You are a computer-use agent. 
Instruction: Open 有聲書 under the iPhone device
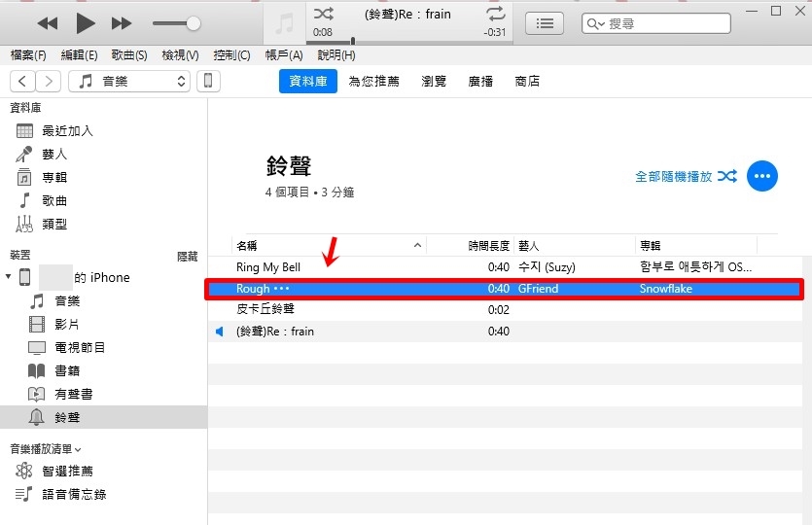[74, 394]
